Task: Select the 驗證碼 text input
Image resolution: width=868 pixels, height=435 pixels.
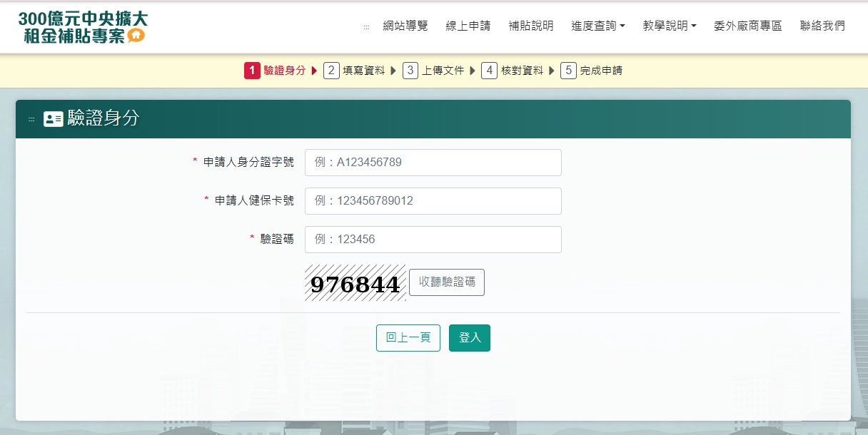Action: point(433,240)
